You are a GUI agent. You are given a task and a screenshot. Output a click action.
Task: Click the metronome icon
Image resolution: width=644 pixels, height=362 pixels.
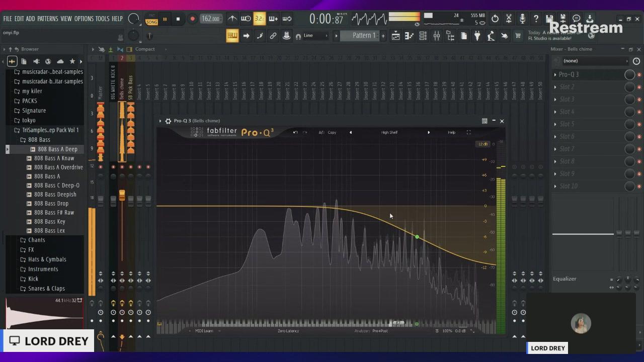(x=232, y=19)
